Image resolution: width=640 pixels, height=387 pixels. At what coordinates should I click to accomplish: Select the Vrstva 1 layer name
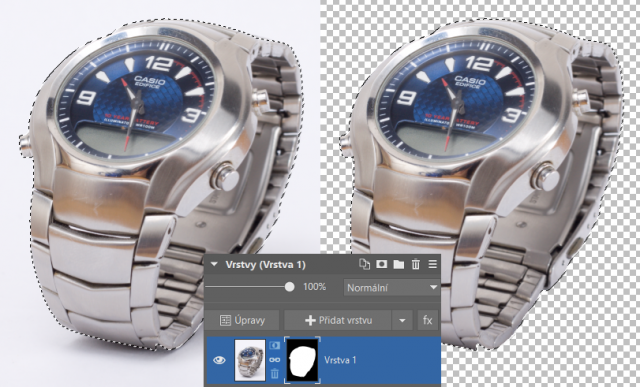click(340, 360)
